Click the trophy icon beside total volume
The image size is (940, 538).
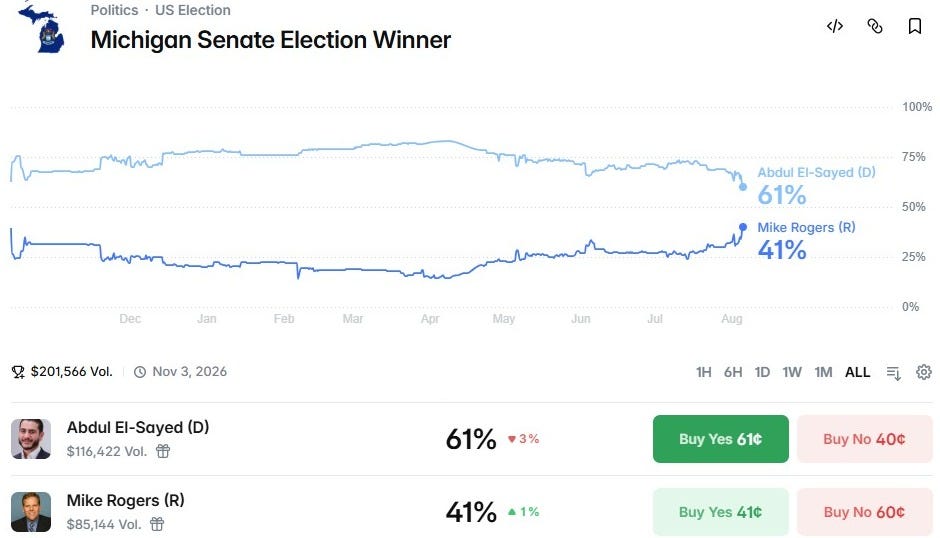tap(18, 372)
